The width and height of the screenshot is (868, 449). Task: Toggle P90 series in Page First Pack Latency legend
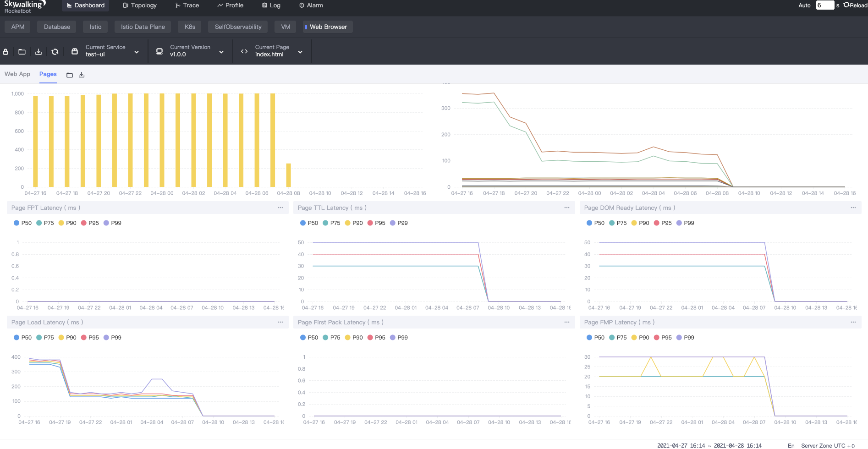pyautogui.click(x=354, y=338)
